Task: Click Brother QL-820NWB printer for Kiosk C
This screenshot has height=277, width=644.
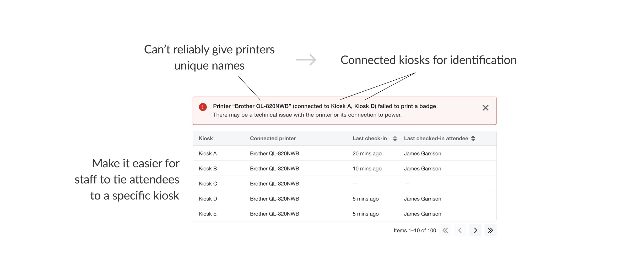Action: pyautogui.click(x=274, y=184)
